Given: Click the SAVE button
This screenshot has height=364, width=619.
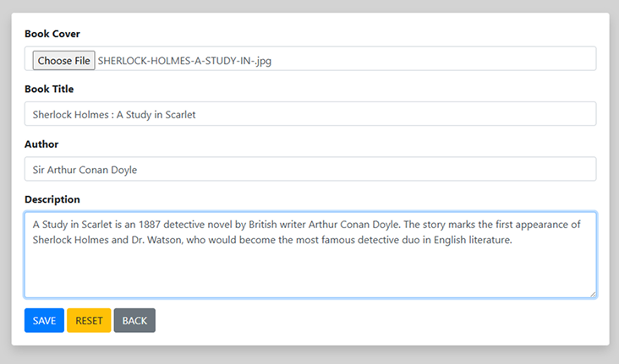Looking at the screenshot, I should 44,320.
